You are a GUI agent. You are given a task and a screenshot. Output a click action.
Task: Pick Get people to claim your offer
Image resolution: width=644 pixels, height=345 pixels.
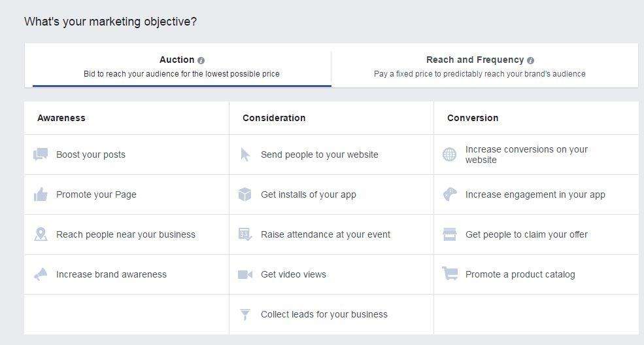(536, 234)
